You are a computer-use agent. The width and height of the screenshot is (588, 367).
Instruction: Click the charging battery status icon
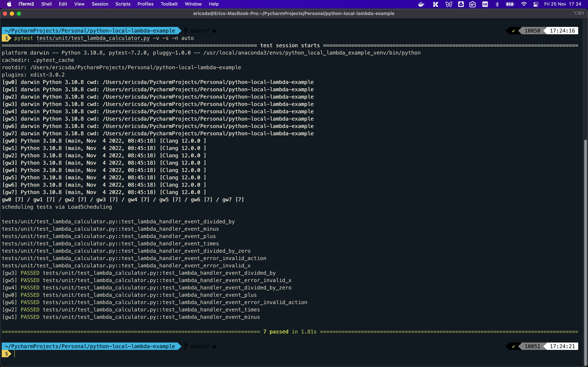click(x=510, y=4)
